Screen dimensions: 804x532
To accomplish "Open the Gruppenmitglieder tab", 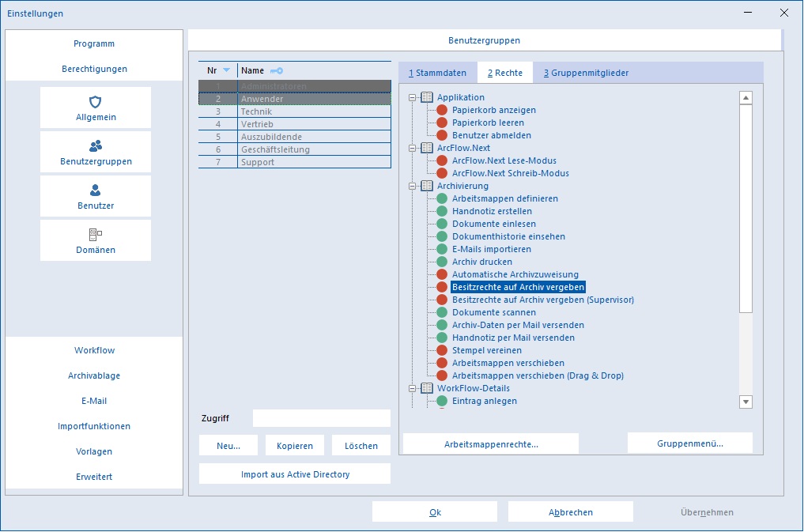I will (586, 73).
